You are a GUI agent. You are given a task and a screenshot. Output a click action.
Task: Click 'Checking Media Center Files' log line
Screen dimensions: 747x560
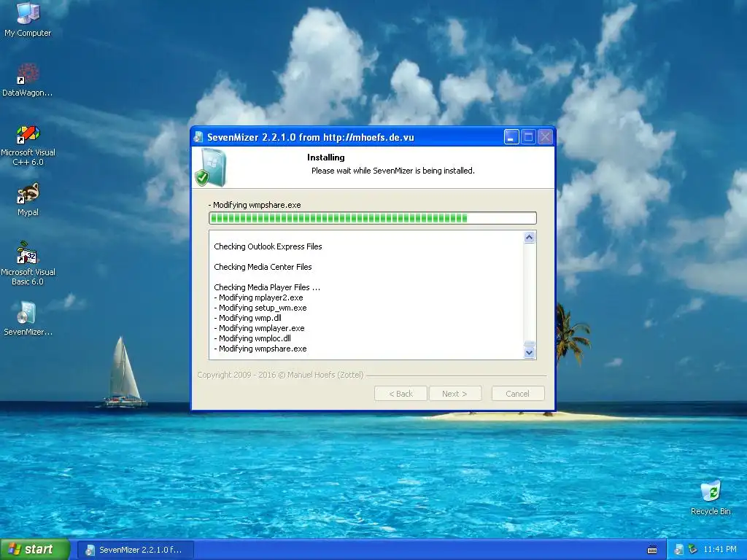263,267
